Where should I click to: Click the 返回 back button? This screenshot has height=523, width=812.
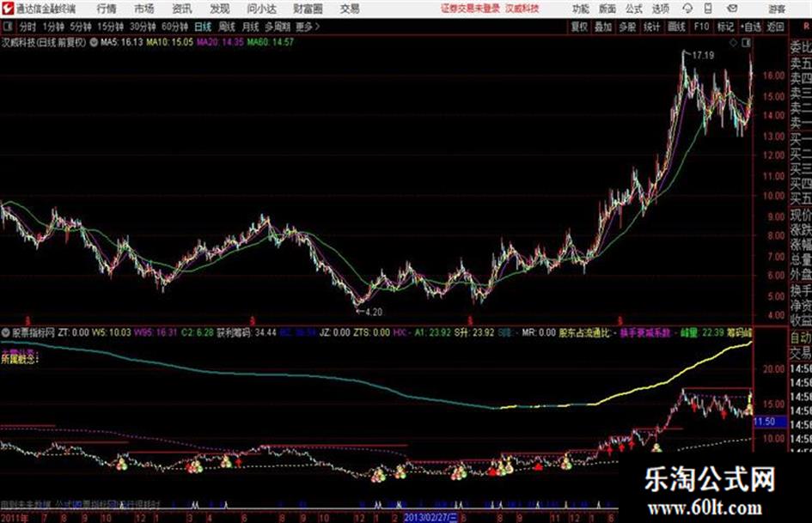[775, 27]
